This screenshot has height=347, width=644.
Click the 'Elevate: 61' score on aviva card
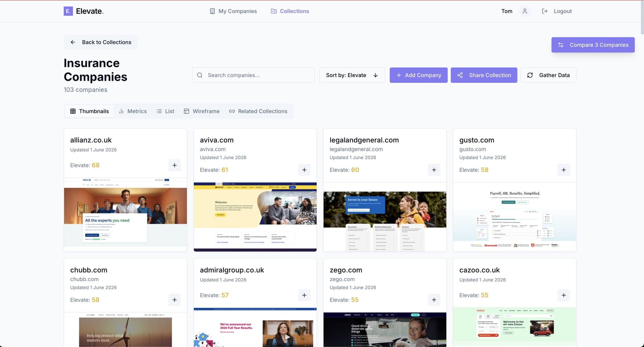tap(214, 170)
